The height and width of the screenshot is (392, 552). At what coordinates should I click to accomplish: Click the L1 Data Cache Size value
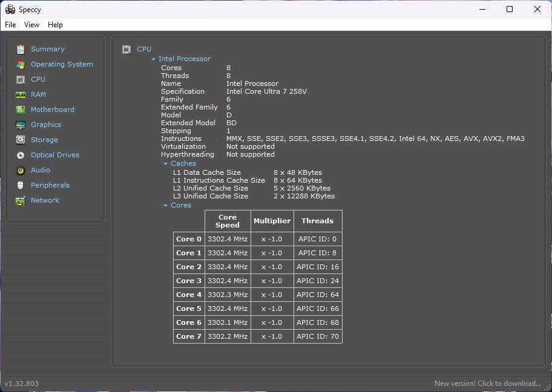[298, 172]
